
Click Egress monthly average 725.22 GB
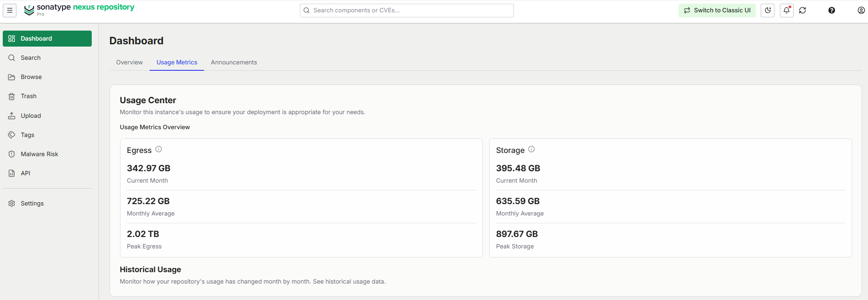pos(148,201)
